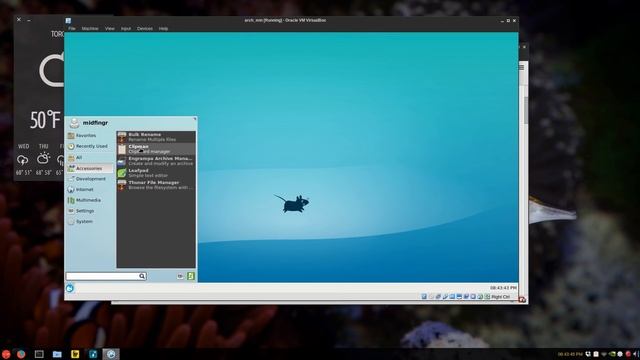Select the Recently Used category
640x360 pixels.
90,146
